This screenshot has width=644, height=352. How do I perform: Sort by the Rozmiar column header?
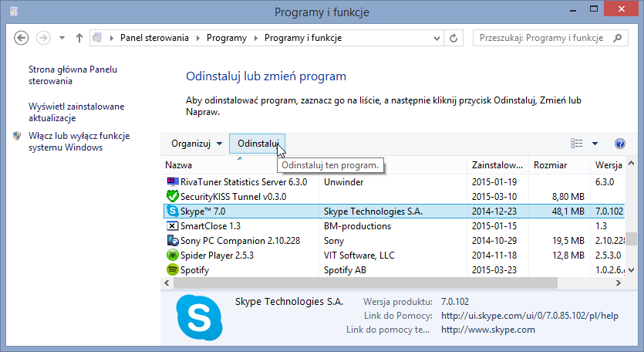pyautogui.click(x=559, y=165)
